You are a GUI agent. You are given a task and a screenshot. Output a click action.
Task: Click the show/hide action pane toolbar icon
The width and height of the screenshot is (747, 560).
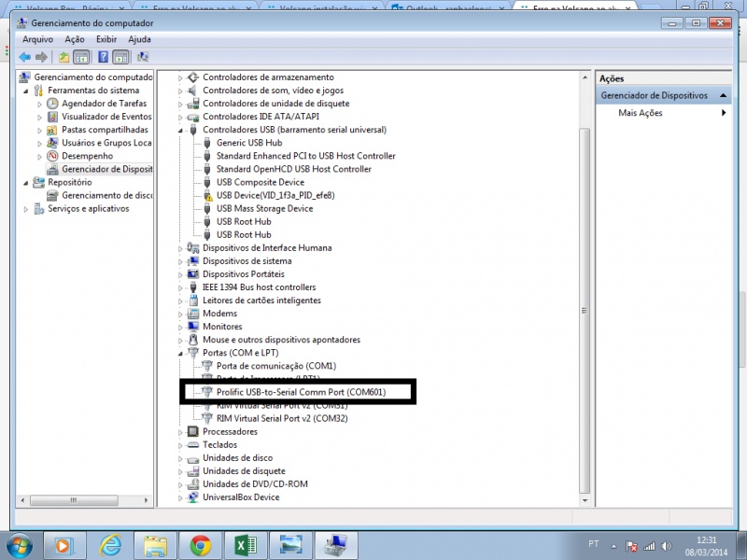point(121,58)
